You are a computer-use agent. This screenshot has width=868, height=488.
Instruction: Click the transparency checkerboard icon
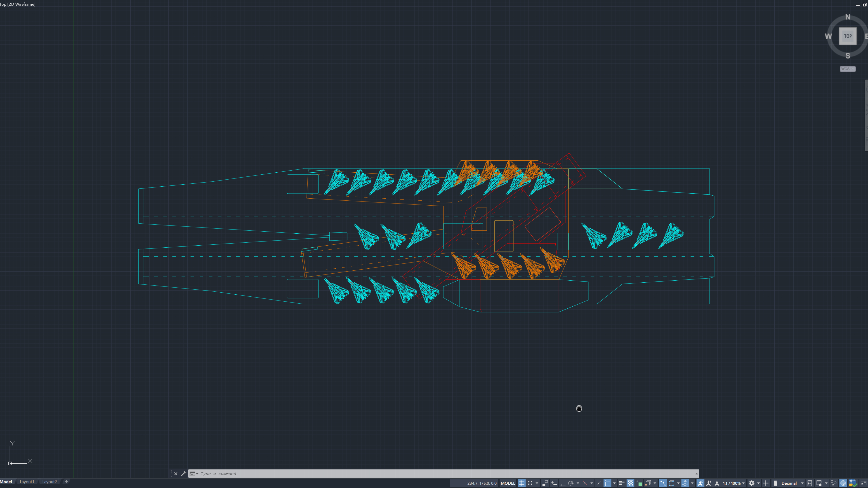(630, 483)
